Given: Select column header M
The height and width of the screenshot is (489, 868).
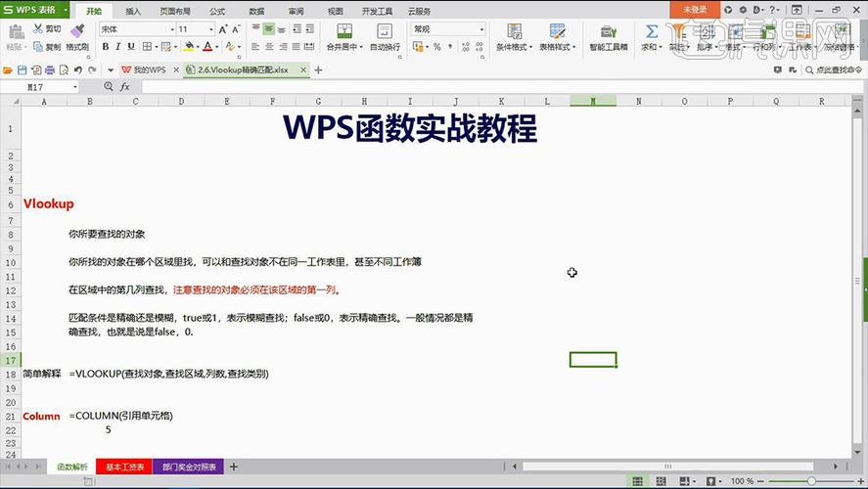Looking at the screenshot, I should pos(593,102).
